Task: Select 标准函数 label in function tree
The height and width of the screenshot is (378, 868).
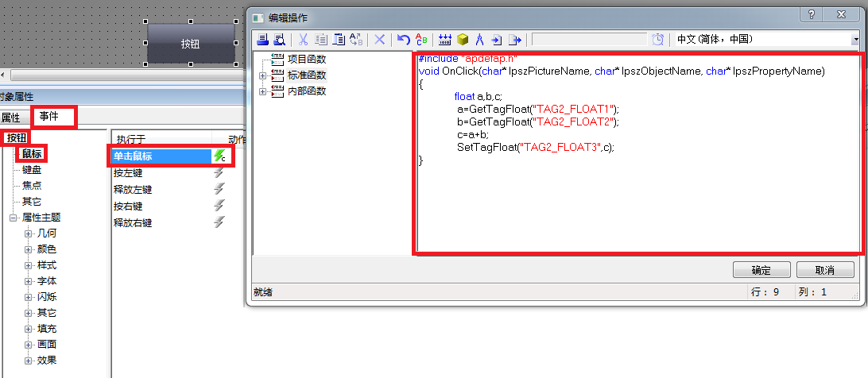Action: [307, 75]
